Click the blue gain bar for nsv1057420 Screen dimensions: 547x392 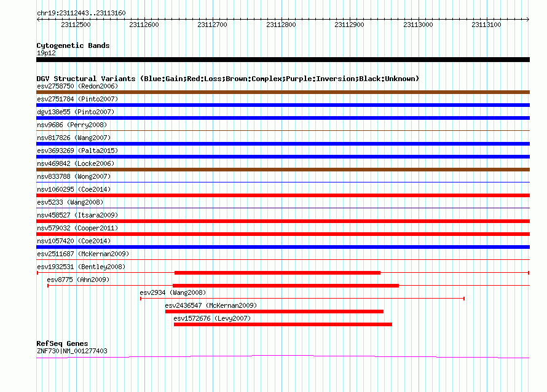283,247
